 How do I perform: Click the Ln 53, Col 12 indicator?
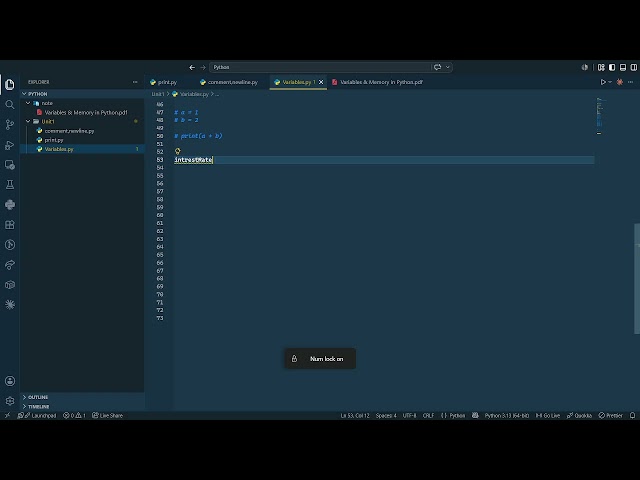click(x=355, y=416)
